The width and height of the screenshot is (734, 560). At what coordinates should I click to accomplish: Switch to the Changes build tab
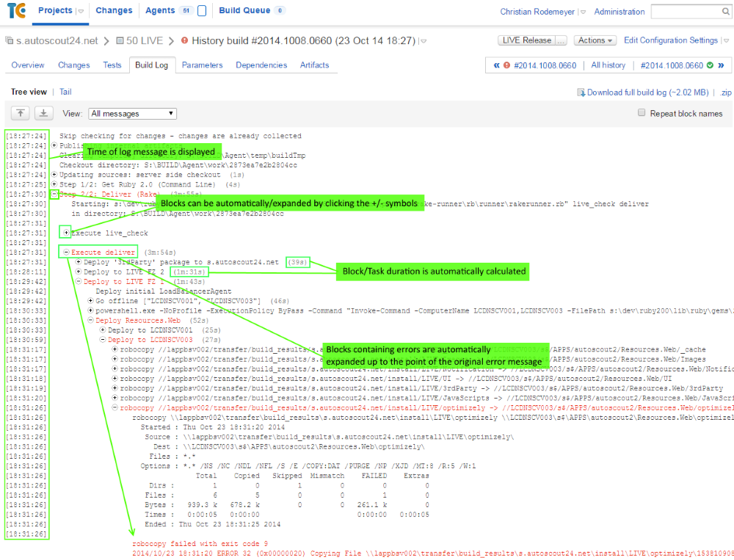73,65
